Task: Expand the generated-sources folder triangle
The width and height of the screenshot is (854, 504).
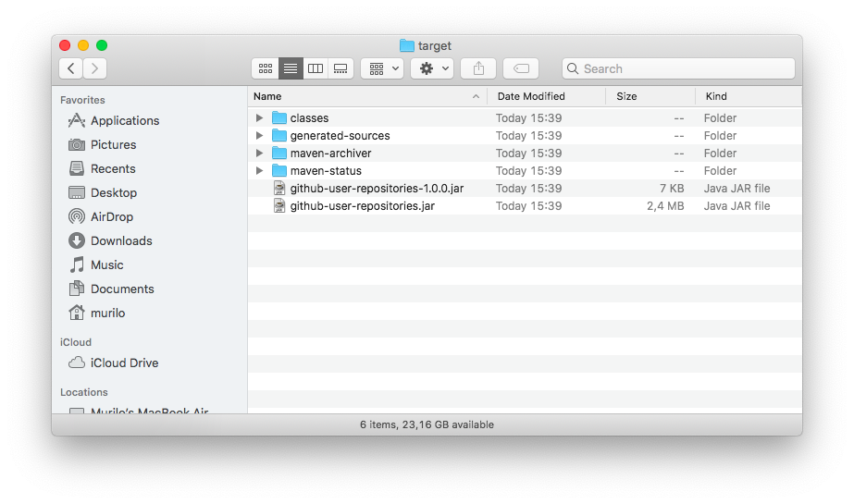Action: point(260,136)
